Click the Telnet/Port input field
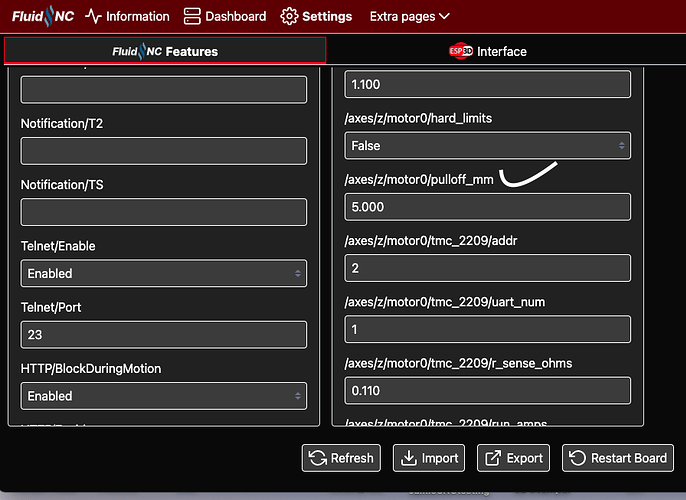 click(163, 335)
